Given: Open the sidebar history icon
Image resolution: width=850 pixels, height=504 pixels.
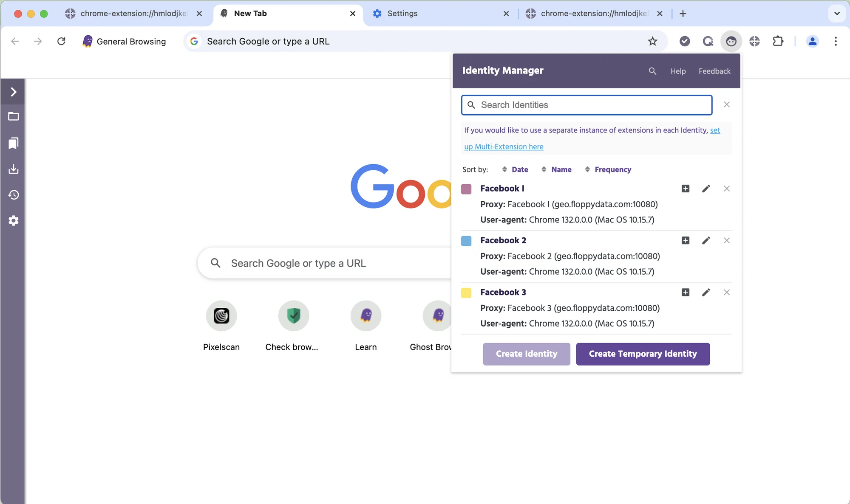Looking at the screenshot, I should [13, 195].
